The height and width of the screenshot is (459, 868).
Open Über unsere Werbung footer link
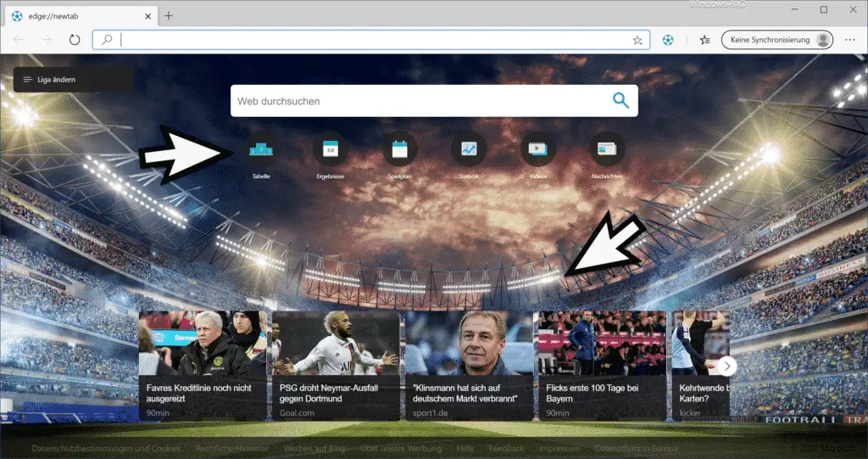[401, 449]
